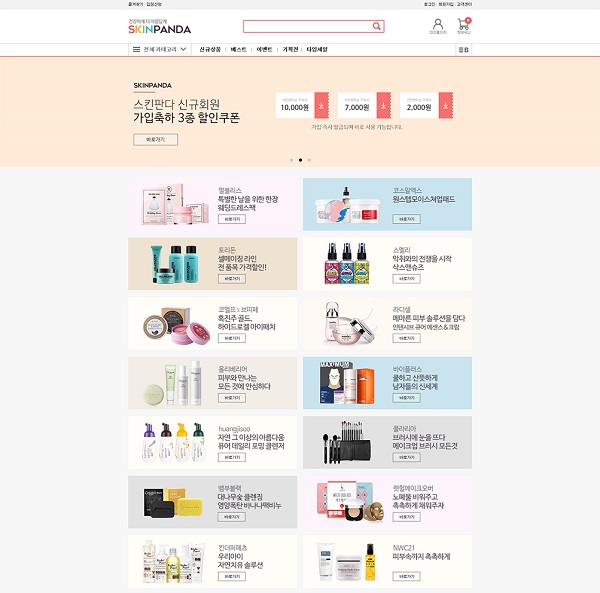Open the 이벤트 menu item
Screen dimensions: 600x593
pyautogui.click(x=264, y=49)
